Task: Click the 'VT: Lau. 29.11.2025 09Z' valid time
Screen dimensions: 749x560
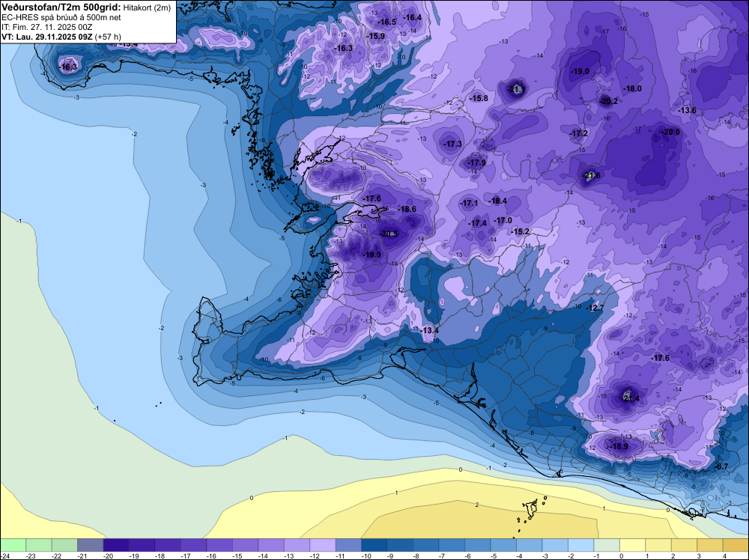Action: [46, 37]
